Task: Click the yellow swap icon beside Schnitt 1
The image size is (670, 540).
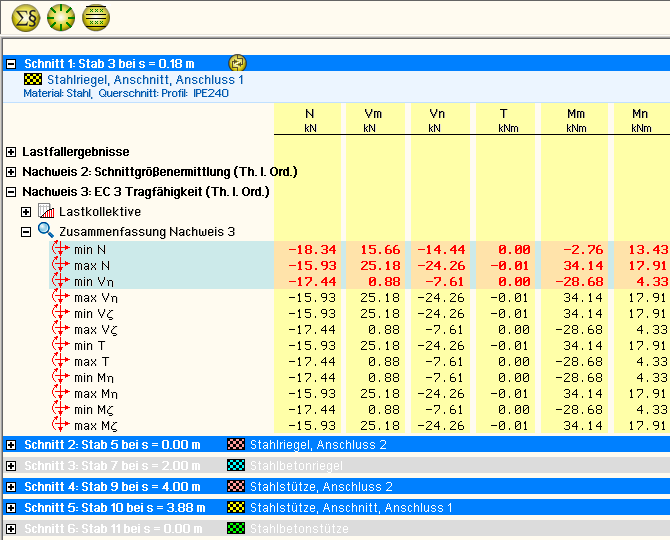Action: click(237, 63)
